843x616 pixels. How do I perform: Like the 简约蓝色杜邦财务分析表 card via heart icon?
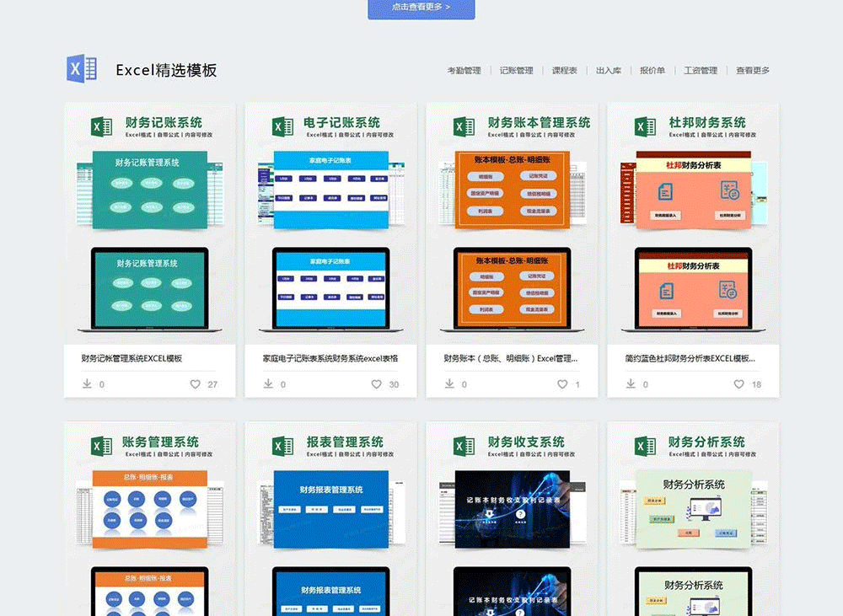click(739, 384)
